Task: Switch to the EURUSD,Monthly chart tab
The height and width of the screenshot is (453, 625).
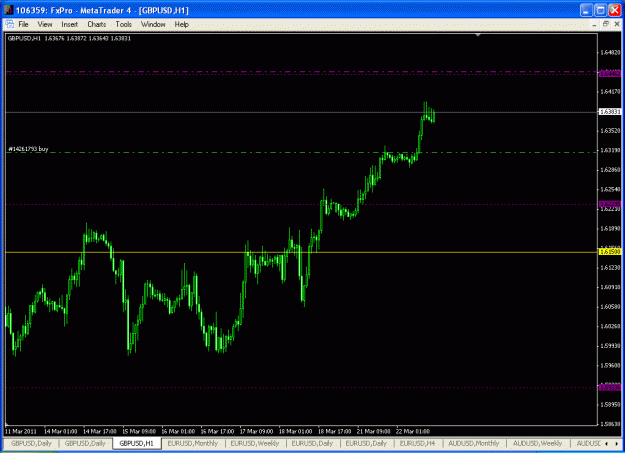Action: (193, 443)
